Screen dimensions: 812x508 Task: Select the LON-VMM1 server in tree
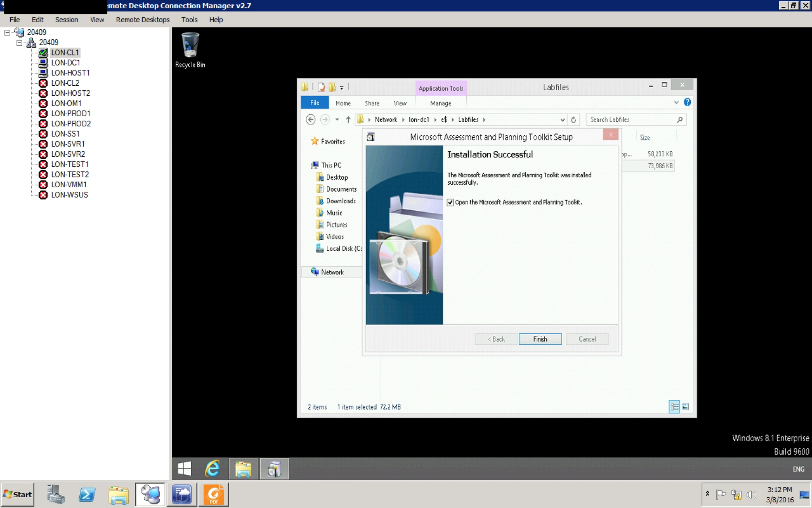click(69, 185)
